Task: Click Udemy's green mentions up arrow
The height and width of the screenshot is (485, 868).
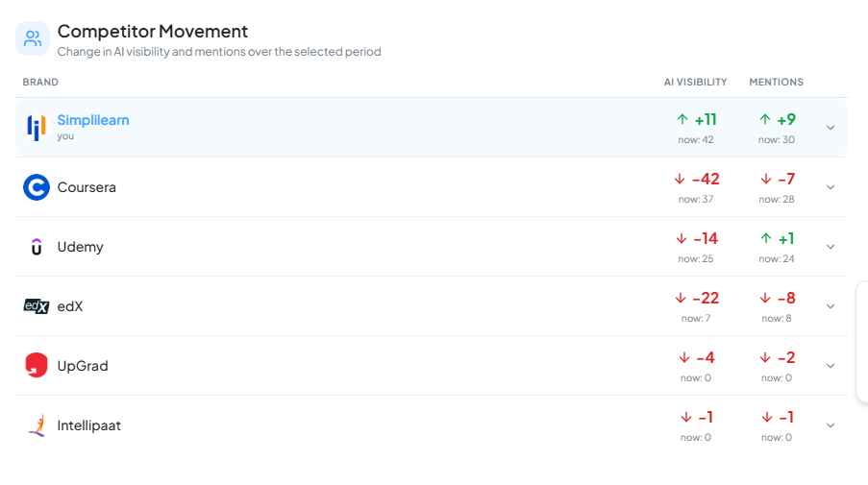Action: pos(766,238)
